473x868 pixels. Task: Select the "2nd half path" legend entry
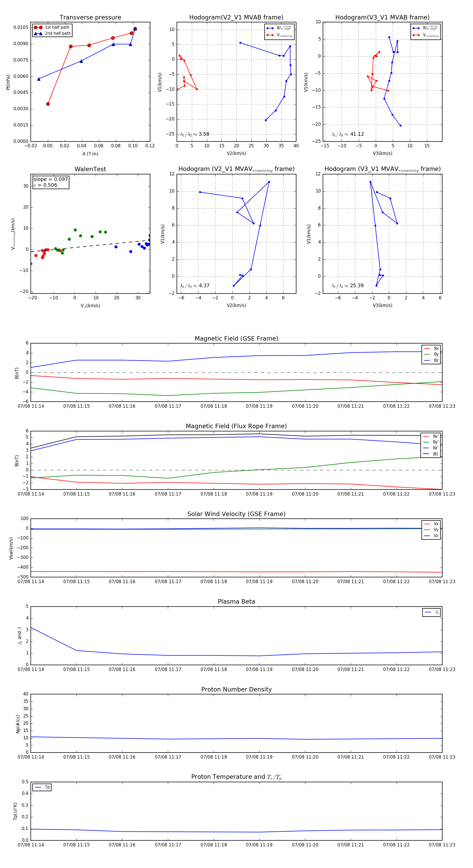pyautogui.click(x=52, y=33)
